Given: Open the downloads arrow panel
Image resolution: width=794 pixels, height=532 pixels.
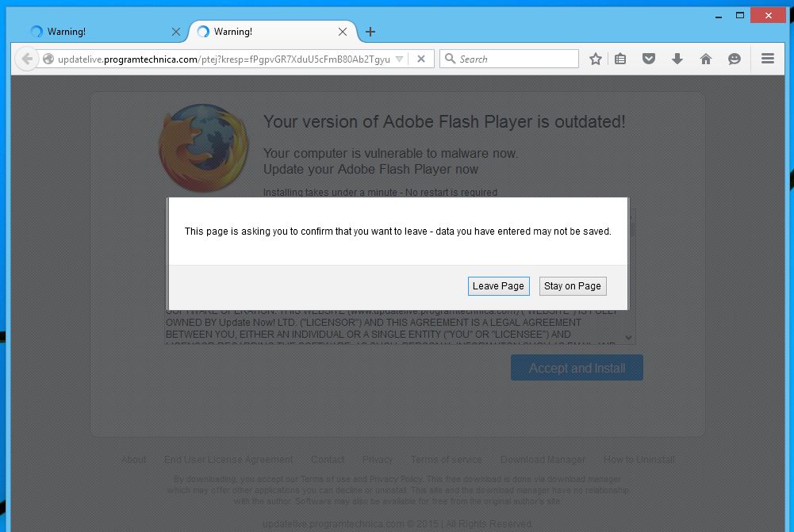Looking at the screenshot, I should coord(677,59).
